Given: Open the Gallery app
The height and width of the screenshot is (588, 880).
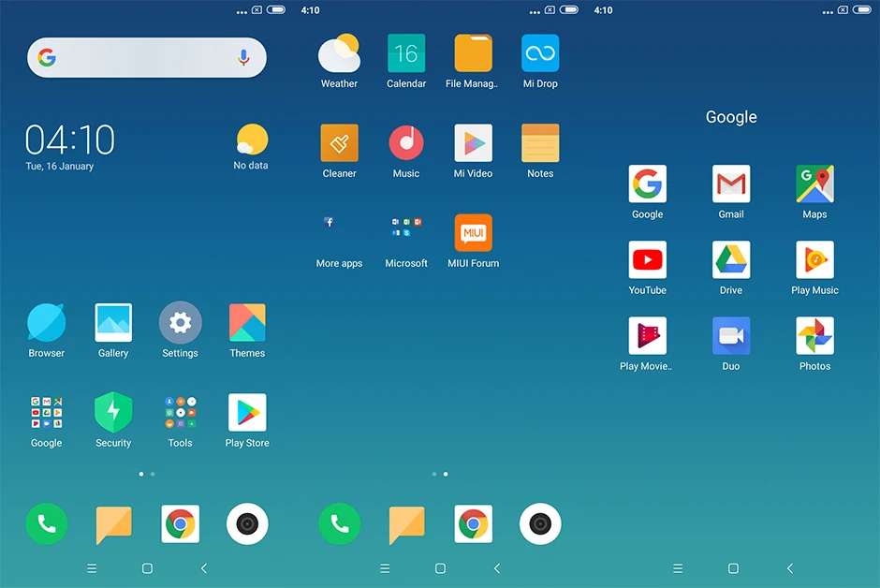Looking at the screenshot, I should point(113,323).
